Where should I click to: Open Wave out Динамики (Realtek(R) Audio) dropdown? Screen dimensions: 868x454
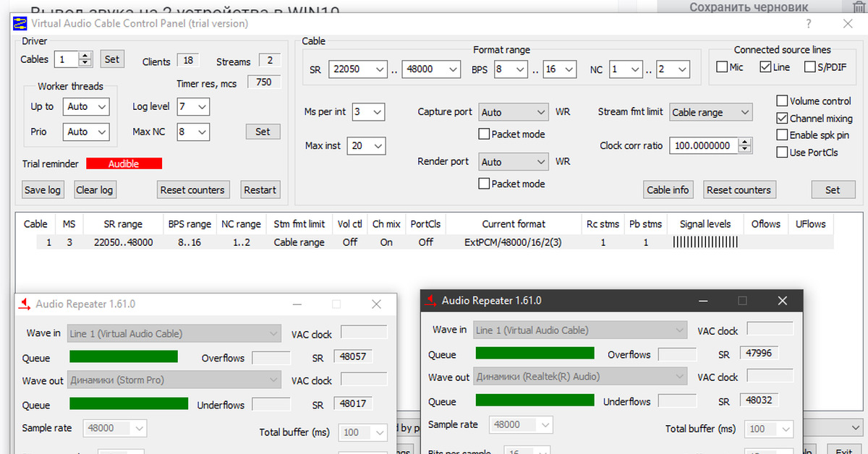pos(580,377)
